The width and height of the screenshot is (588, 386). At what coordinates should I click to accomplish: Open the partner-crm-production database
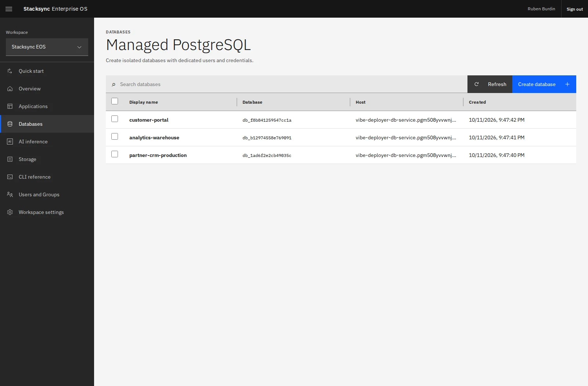coord(158,155)
